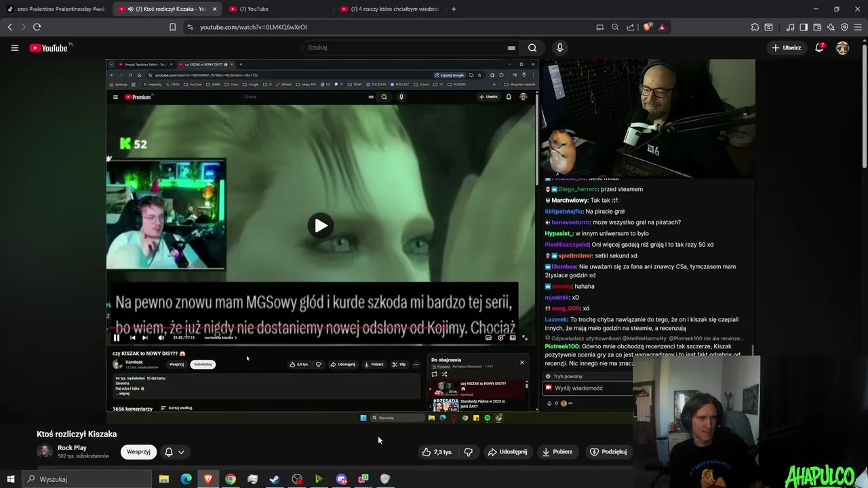Image resolution: width=868 pixels, height=488 pixels.
Task: Open Sortuj według comment sorting
Action: [x=176, y=408]
